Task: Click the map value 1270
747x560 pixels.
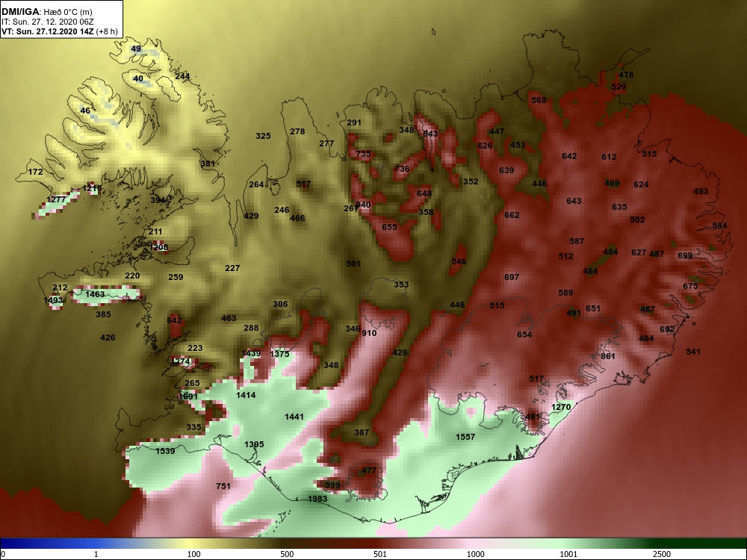Action: pos(561,407)
